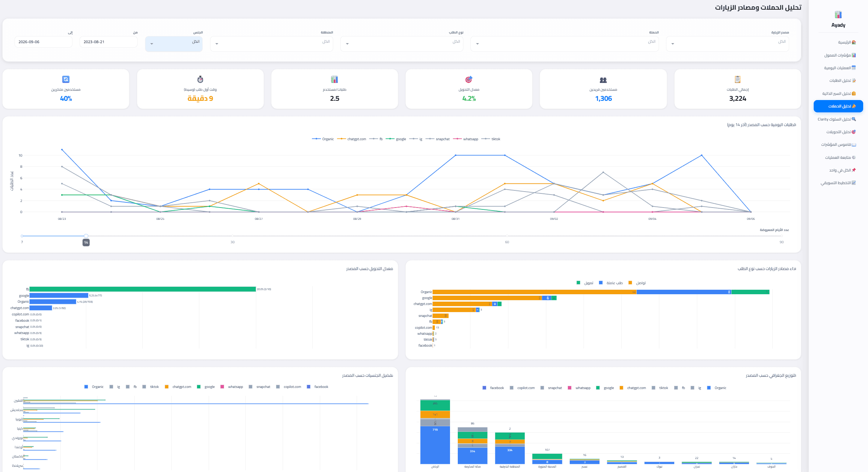Click the إلى date field 2026-09-06
Image resolution: width=868 pixels, height=472 pixels.
point(43,42)
